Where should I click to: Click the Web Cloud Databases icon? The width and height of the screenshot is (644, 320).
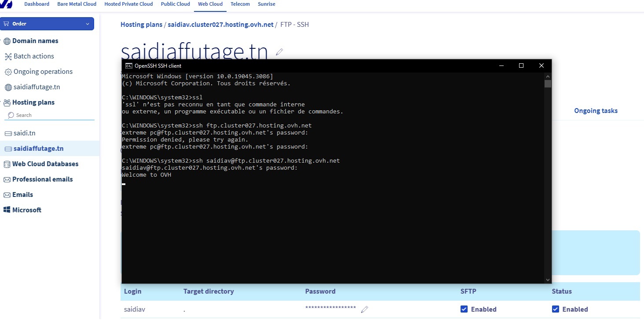tap(7, 164)
